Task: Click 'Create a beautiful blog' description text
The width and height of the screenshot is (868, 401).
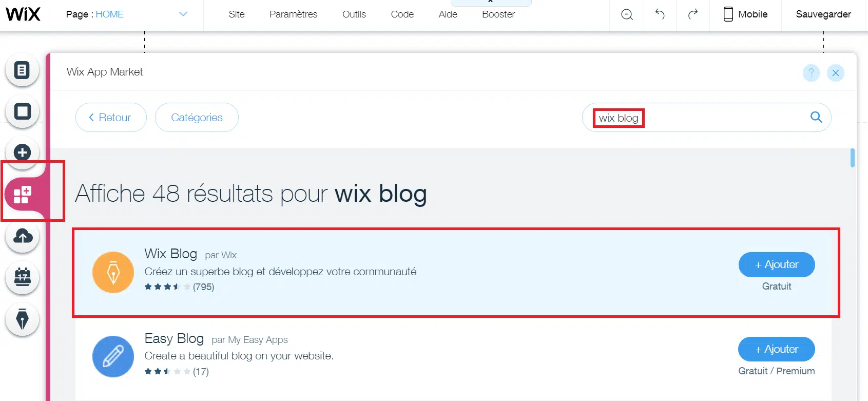Action: [239, 356]
